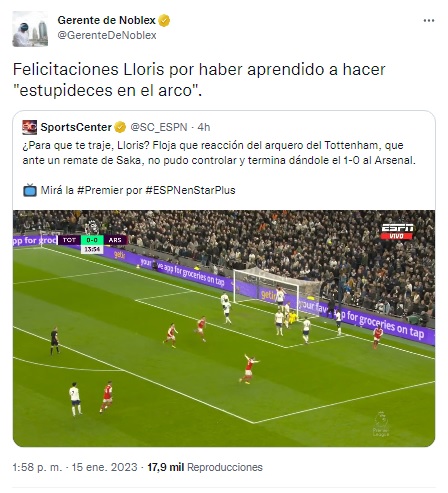Image resolution: width=448 pixels, height=493 pixels.
Task: Click the TOT 0-0 ARS scoreboard overlay
Action: point(92,244)
